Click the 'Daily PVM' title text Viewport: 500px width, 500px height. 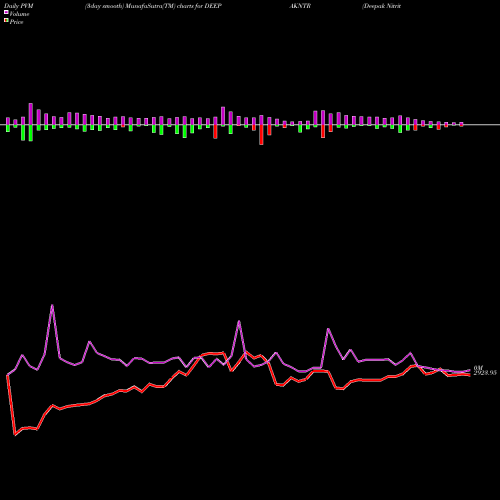(x=18, y=6)
